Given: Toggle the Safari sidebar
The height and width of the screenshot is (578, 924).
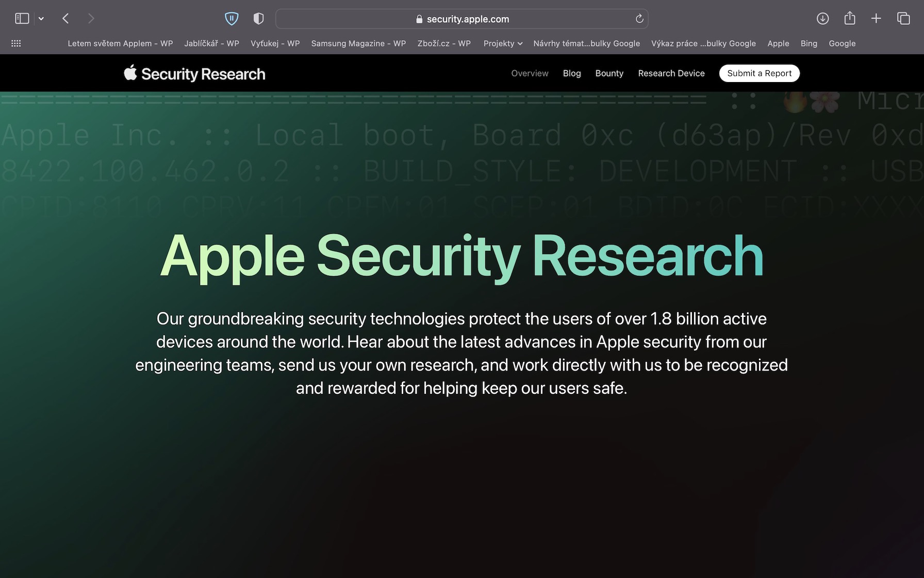Looking at the screenshot, I should coord(22,19).
